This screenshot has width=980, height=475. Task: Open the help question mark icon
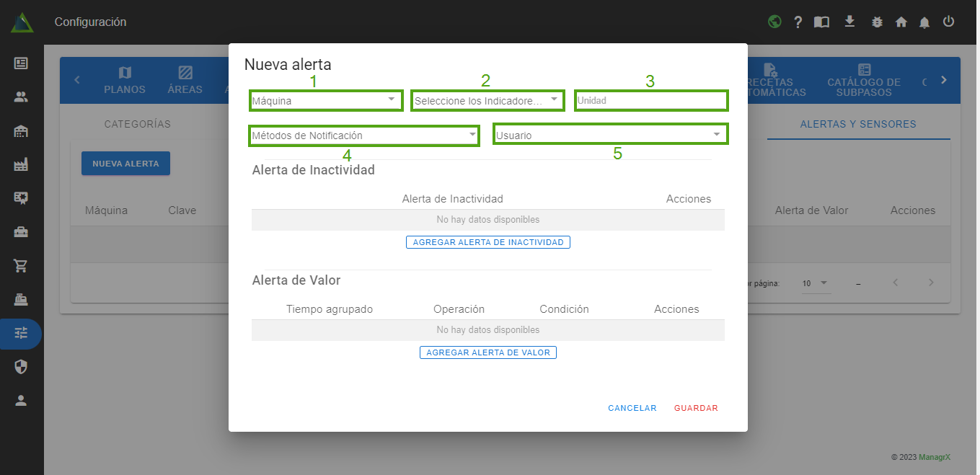pos(798,22)
